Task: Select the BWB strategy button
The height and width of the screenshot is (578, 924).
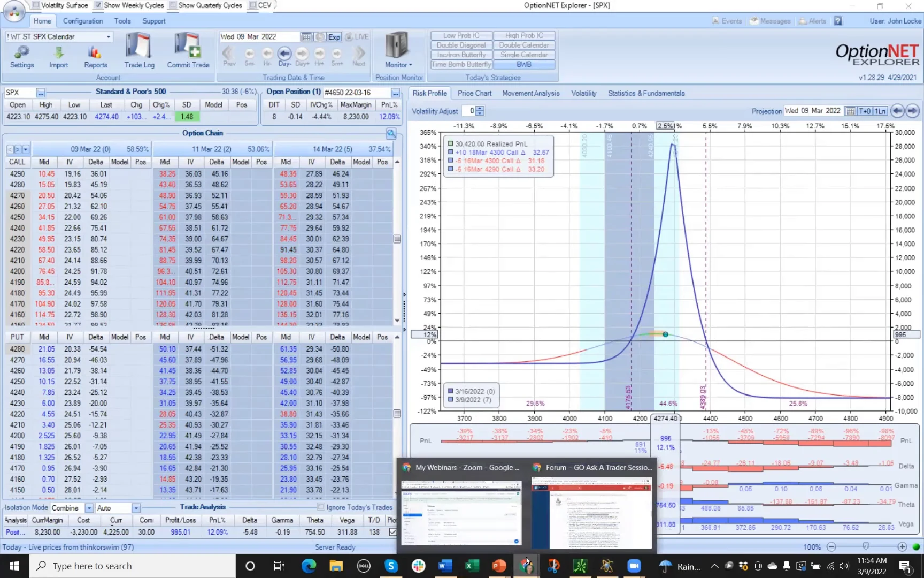Action: pyautogui.click(x=524, y=64)
